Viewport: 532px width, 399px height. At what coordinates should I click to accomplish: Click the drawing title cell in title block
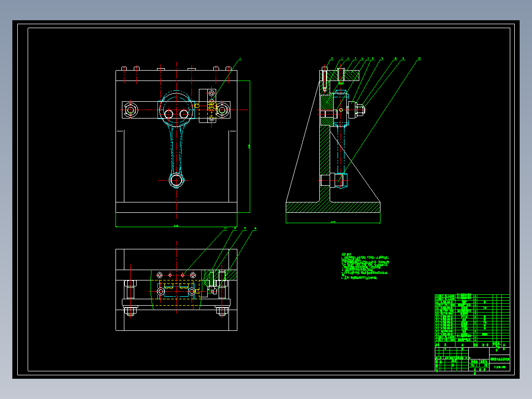pyautogui.click(x=499, y=359)
